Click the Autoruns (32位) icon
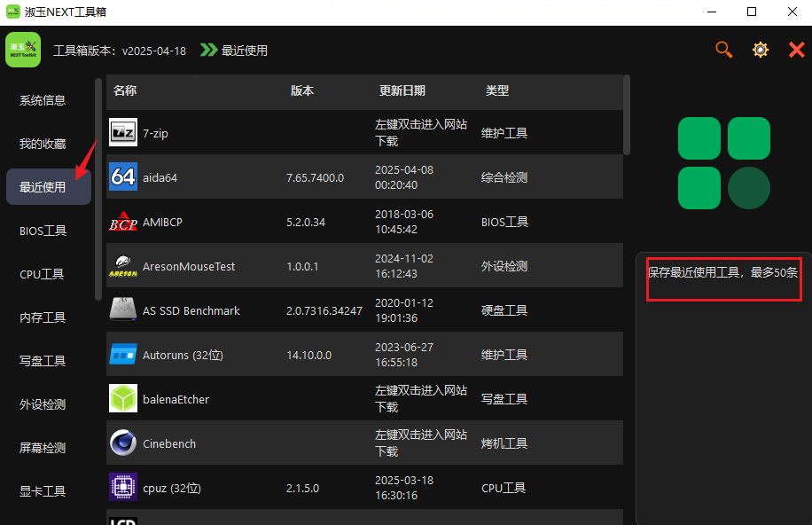The height and width of the screenshot is (525, 812). click(123, 355)
